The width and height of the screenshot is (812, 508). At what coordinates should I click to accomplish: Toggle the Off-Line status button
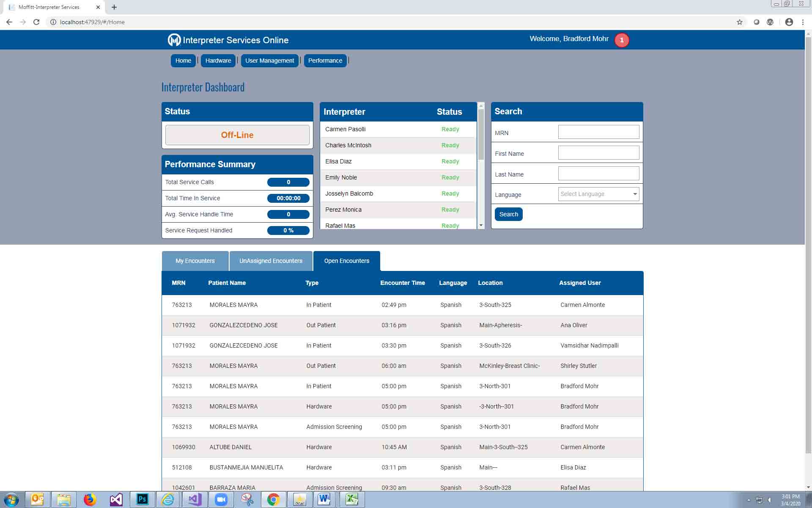click(x=237, y=135)
